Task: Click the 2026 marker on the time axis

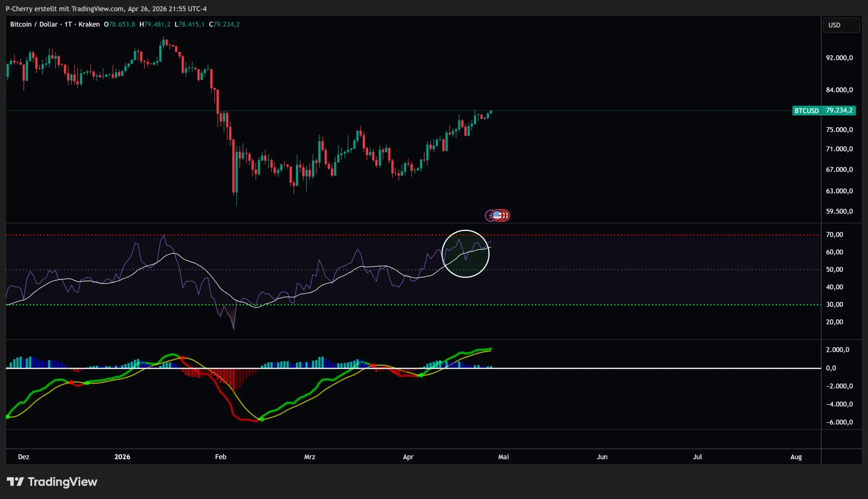Action: pyautogui.click(x=122, y=457)
